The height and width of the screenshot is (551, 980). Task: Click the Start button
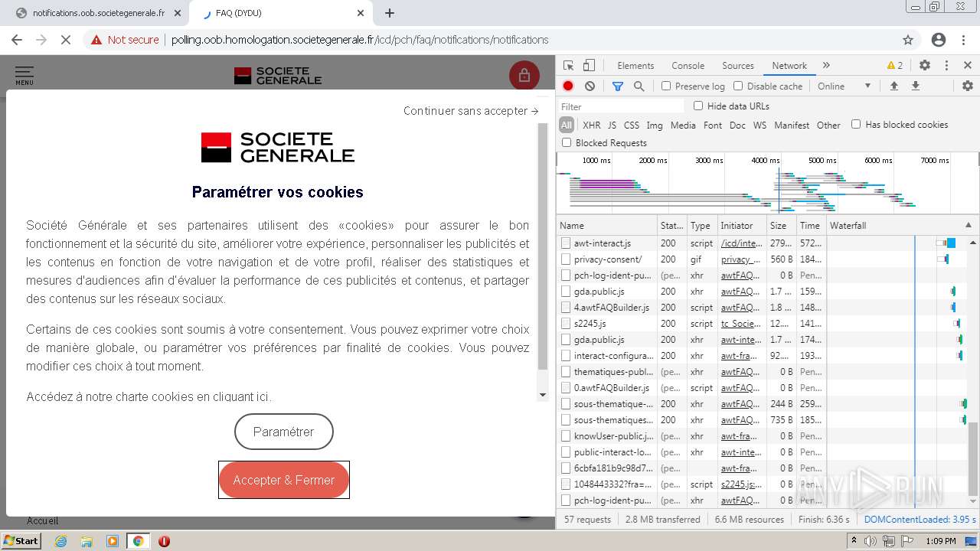pyautogui.click(x=21, y=541)
